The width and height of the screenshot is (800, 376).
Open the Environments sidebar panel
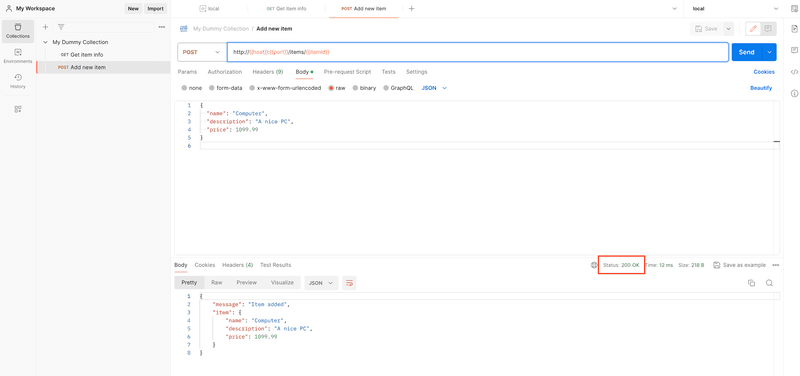[18, 56]
